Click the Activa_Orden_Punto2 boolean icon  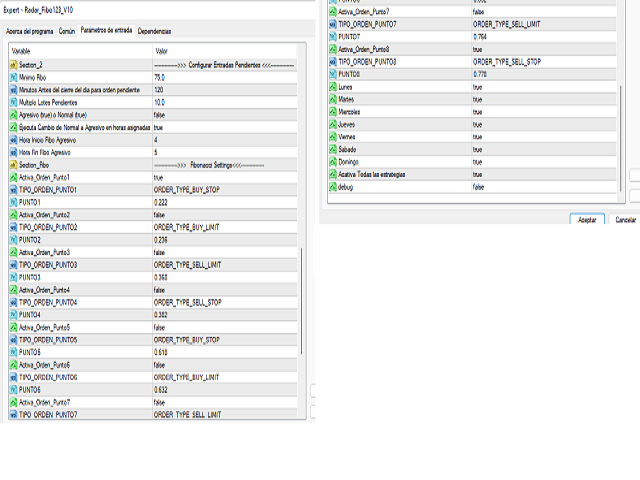pos(13,215)
